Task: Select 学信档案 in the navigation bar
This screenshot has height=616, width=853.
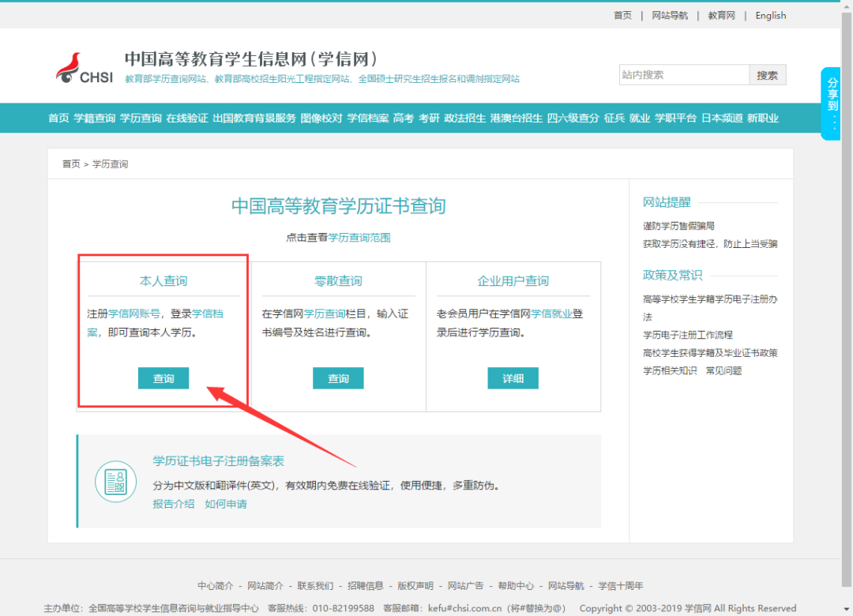Action: coord(368,118)
